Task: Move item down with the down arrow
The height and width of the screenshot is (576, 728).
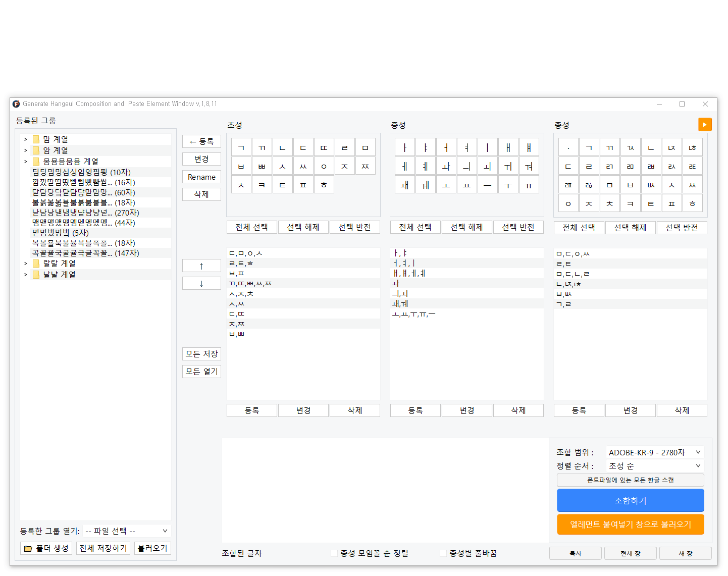Action: tap(201, 283)
